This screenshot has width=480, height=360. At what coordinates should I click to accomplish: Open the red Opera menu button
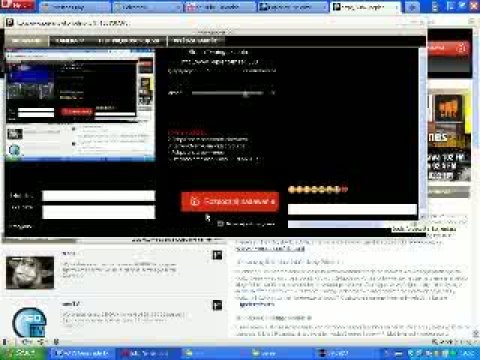click(x=17, y=5)
